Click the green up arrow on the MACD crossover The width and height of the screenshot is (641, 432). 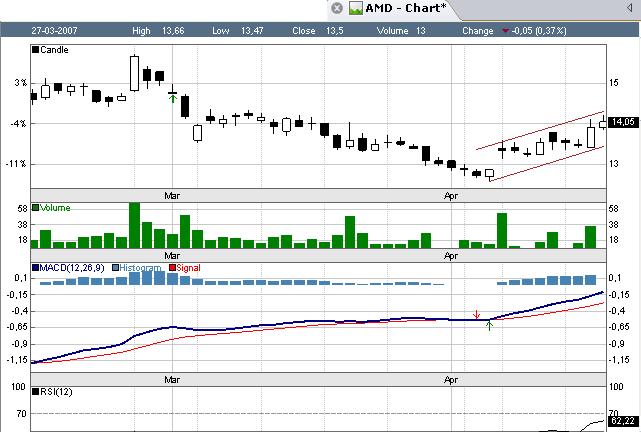[x=489, y=325]
